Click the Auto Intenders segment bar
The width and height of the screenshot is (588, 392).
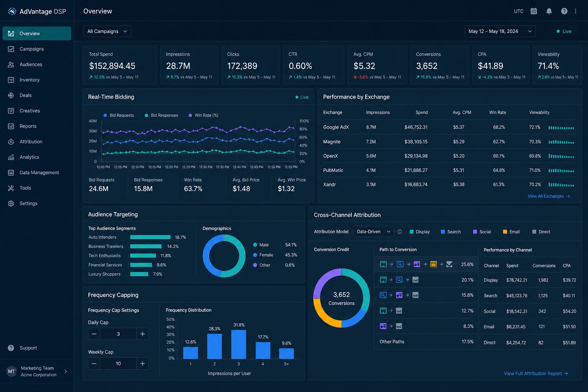[x=150, y=237]
